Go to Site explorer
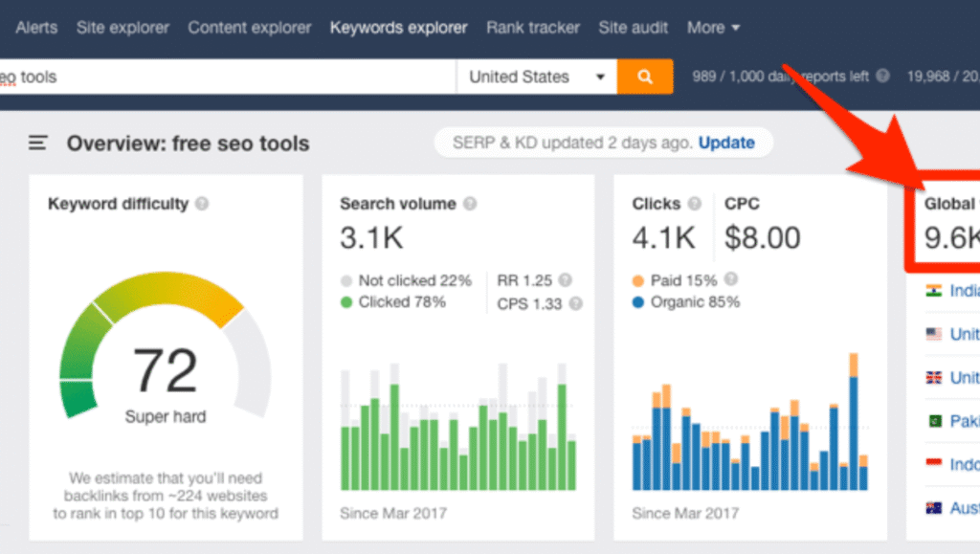This screenshot has height=554, width=980. point(122,28)
